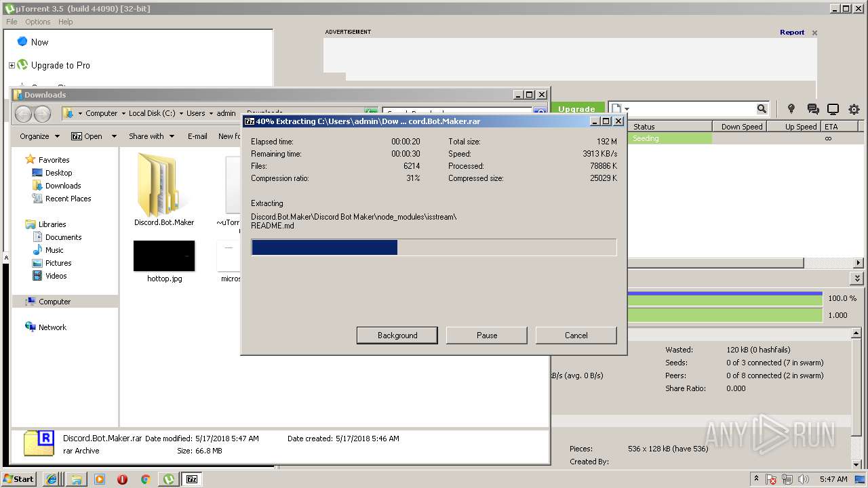Select Now in uTorrent sidebar
Screen dimensions: 868x488
pos(39,42)
